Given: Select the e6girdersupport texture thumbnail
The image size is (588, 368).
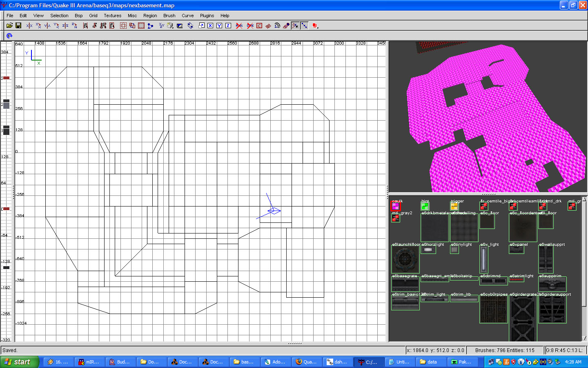Looking at the screenshot, I should point(552,310).
